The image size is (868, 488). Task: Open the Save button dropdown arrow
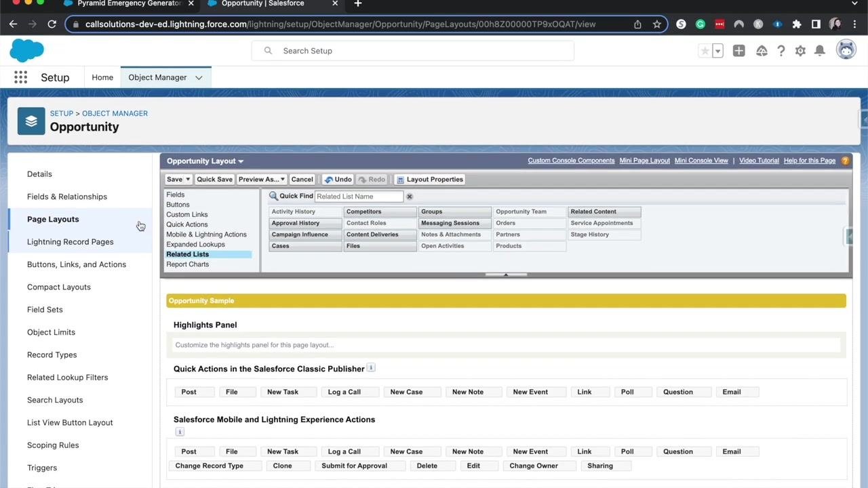click(188, 180)
